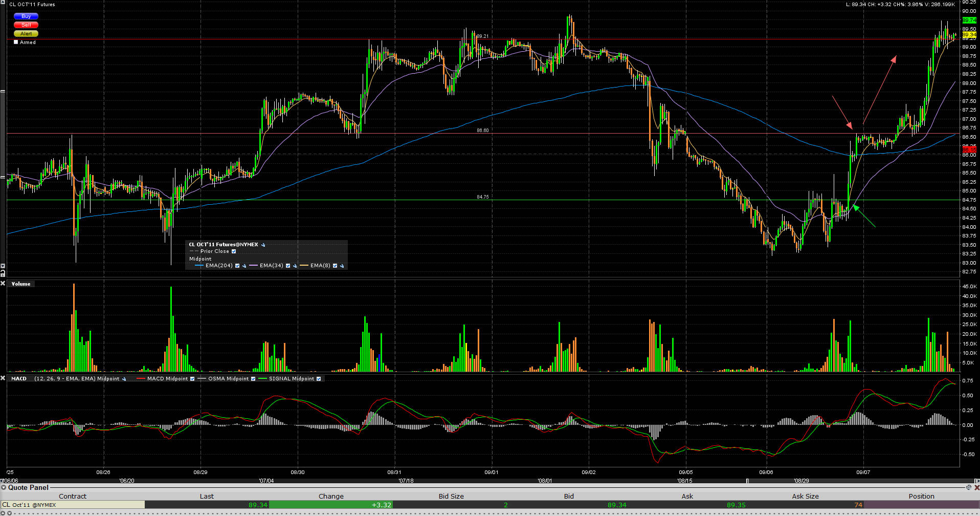Hide the EMA(204) line via checkbox
The image size is (980, 516).
point(237,266)
